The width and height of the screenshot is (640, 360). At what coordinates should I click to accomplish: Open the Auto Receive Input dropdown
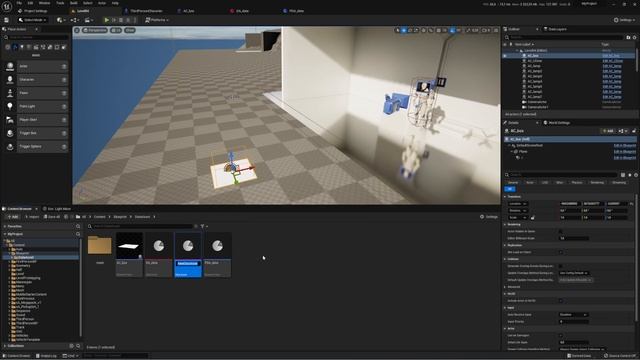tap(573, 315)
